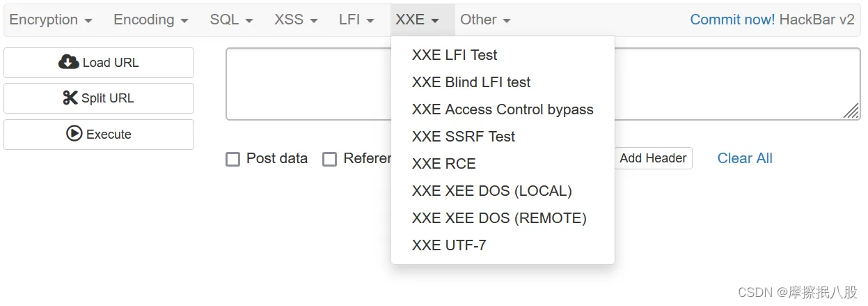Screen dimensions: 868x306
Task: Click the Add Header button
Action: pyautogui.click(x=653, y=158)
